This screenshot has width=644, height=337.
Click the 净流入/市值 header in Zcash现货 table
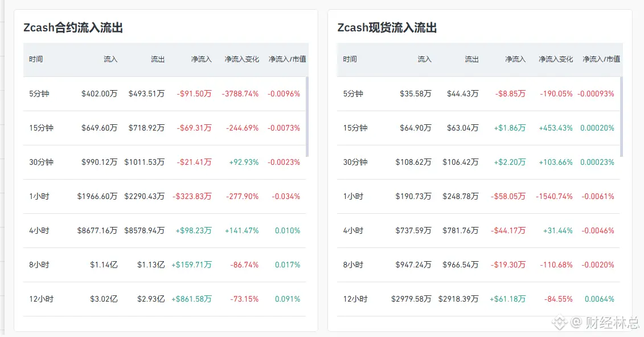click(x=601, y=59)
